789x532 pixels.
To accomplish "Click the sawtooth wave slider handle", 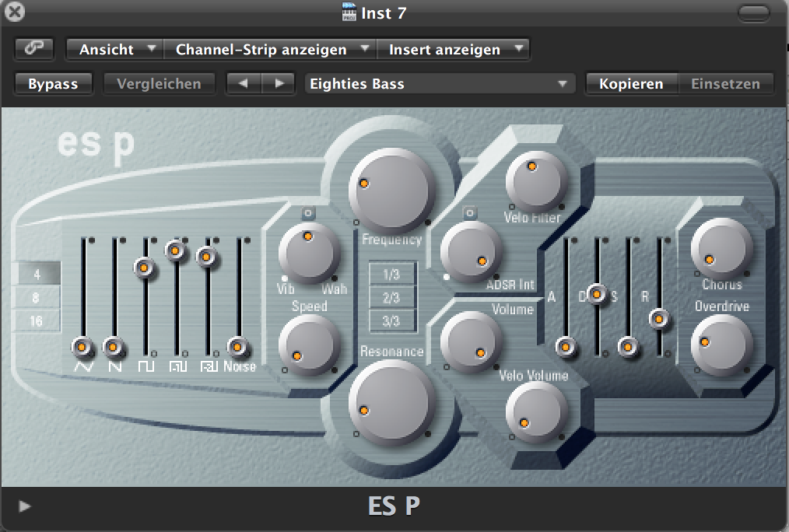I will coord(114,347).
